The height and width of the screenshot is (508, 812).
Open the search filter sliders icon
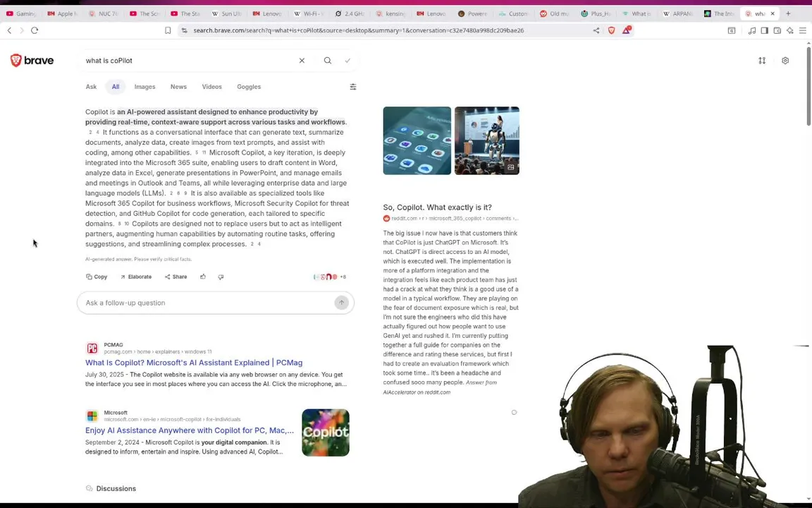pos(353,87)
